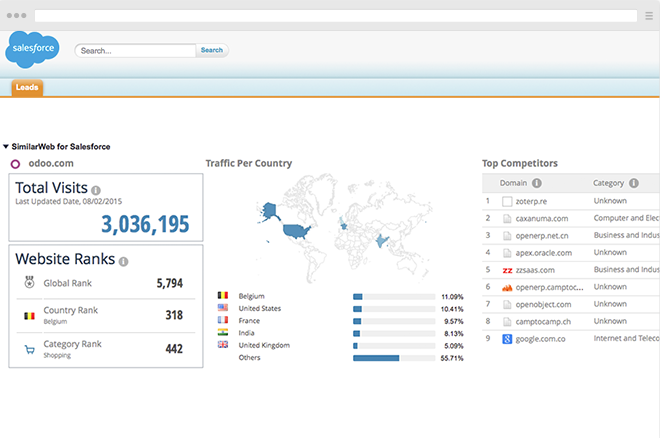Viewport: 660px width, 438px height.
Task: Click the Domain column header
Action: point(513,183)
